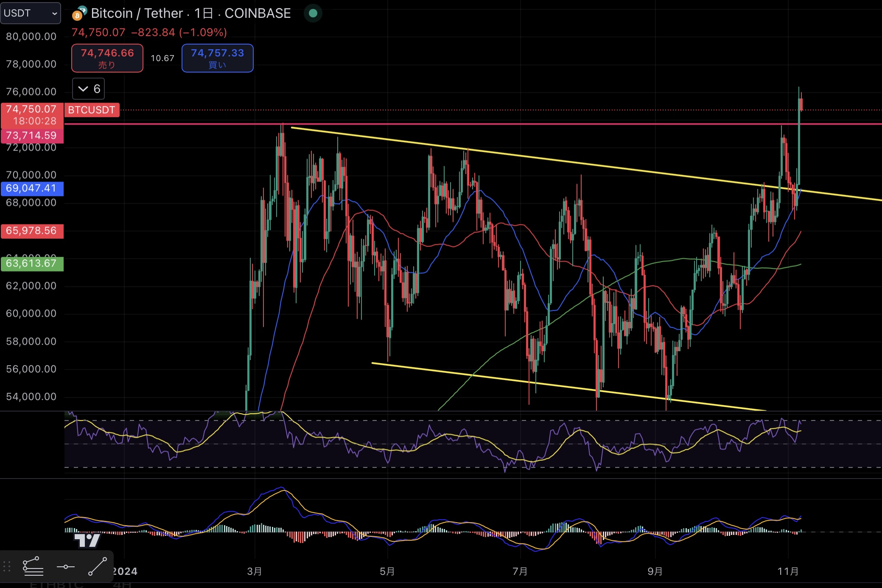Select the horizontal line drawing tool

pos(65,566)
